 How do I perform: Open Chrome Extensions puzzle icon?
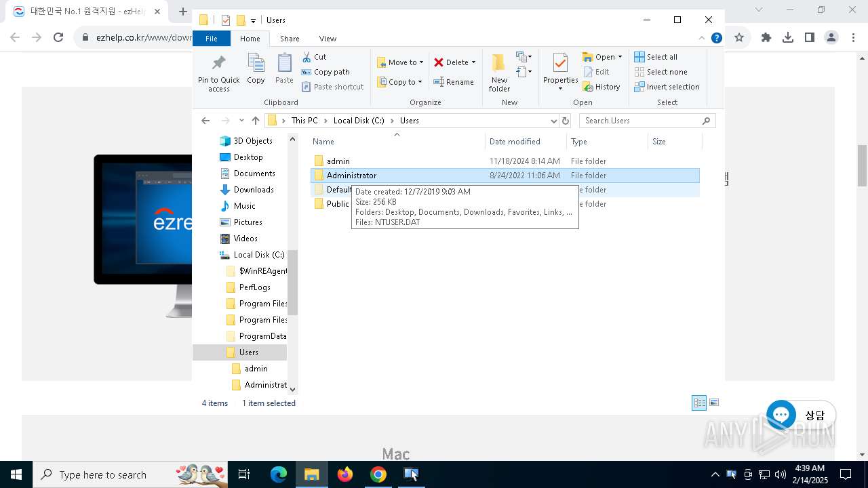[x=766, y=37]
